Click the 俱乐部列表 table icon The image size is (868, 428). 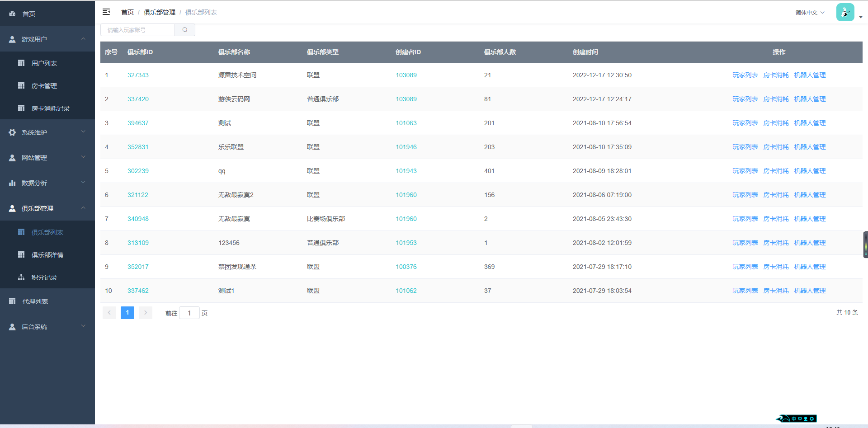pyautogui.click(x=21, y=232)
